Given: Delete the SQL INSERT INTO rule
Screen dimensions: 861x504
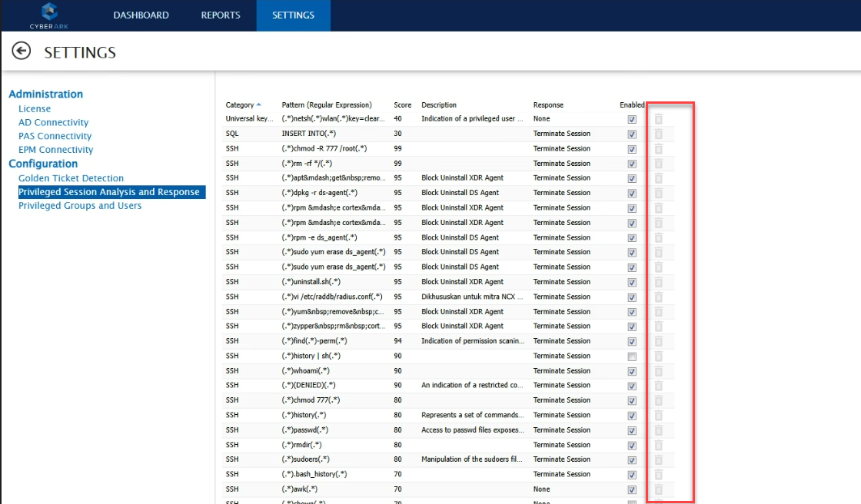Looking at the screenshot, I should [x=658, y=134].
